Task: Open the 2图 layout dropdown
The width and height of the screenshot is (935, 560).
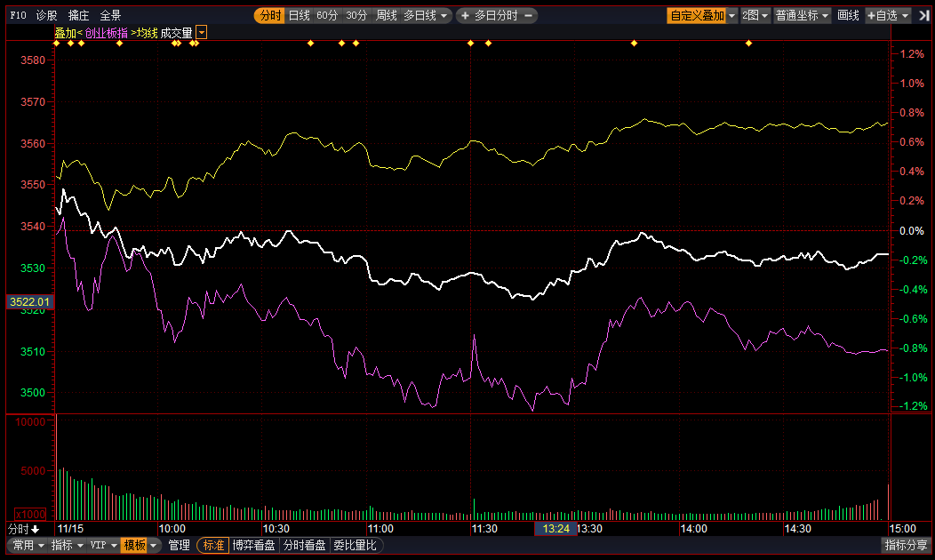Action: click(x=756, y=15)
